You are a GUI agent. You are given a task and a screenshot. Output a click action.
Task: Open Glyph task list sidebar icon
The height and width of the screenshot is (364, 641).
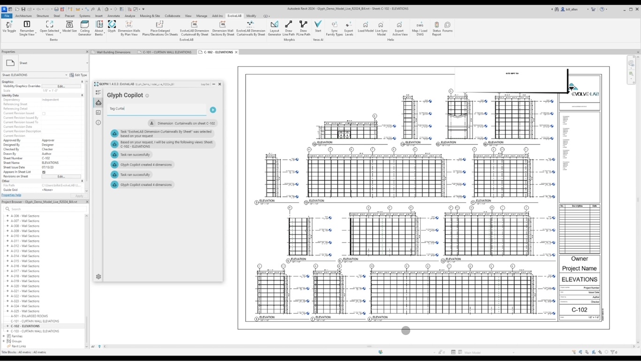[98, 93]
